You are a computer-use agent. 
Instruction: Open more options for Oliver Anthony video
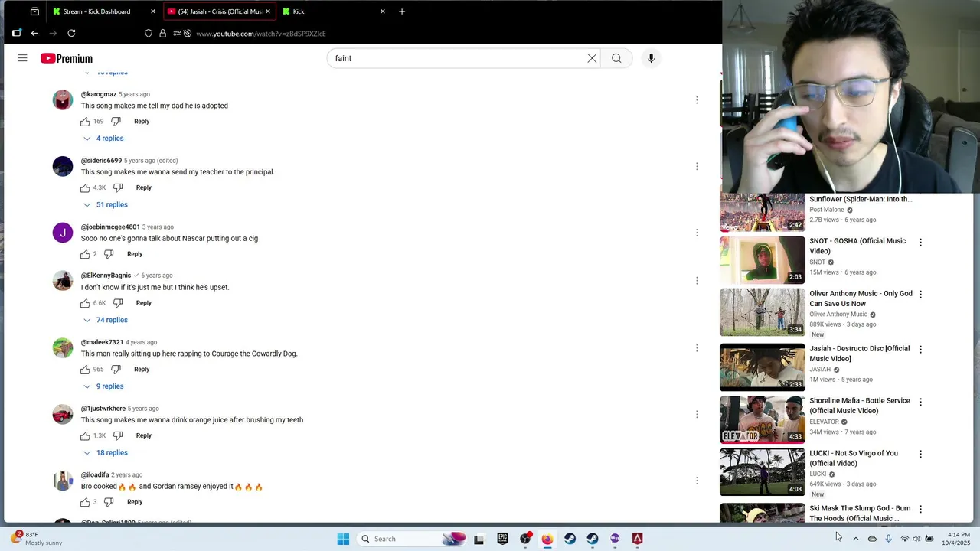click(x=920, y=295)
